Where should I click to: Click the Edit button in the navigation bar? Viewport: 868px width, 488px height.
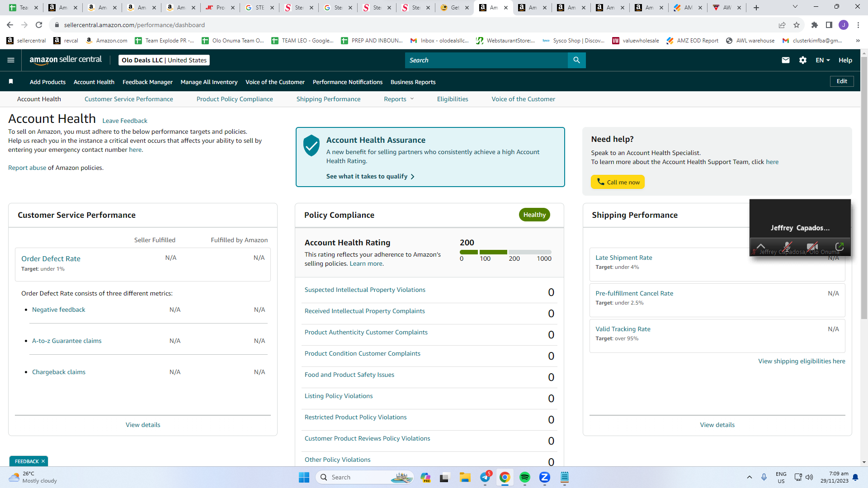pos(842,81)
